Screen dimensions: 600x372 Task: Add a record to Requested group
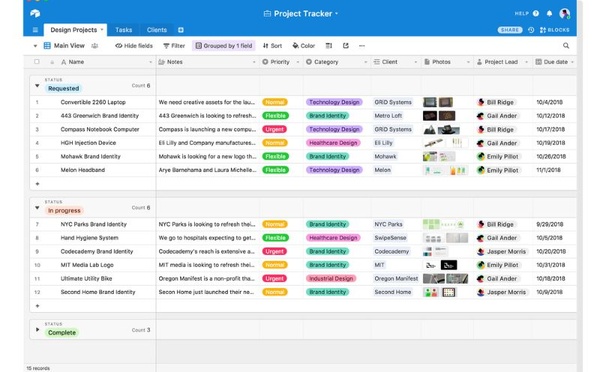click(37, 184)
